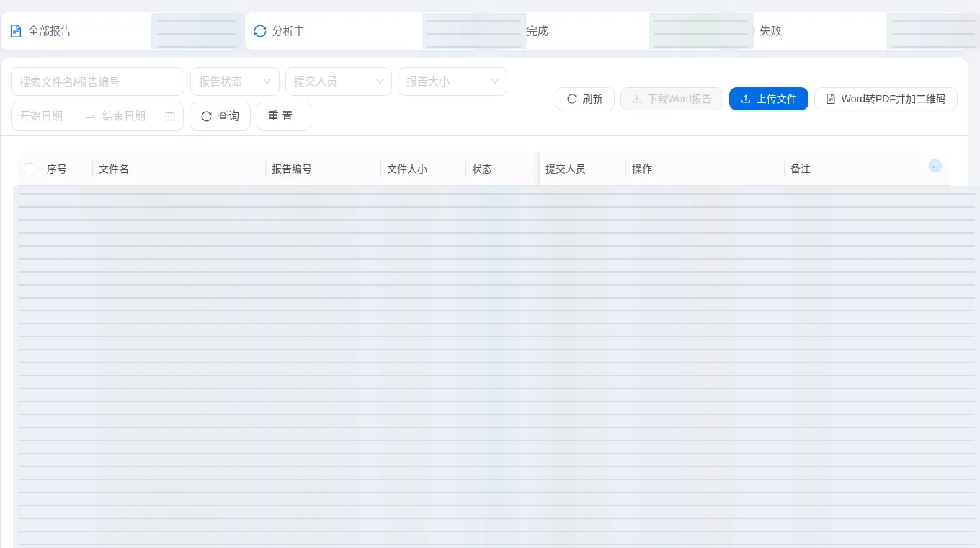
Task: Click the 上传文件 button
Action: 769,99
